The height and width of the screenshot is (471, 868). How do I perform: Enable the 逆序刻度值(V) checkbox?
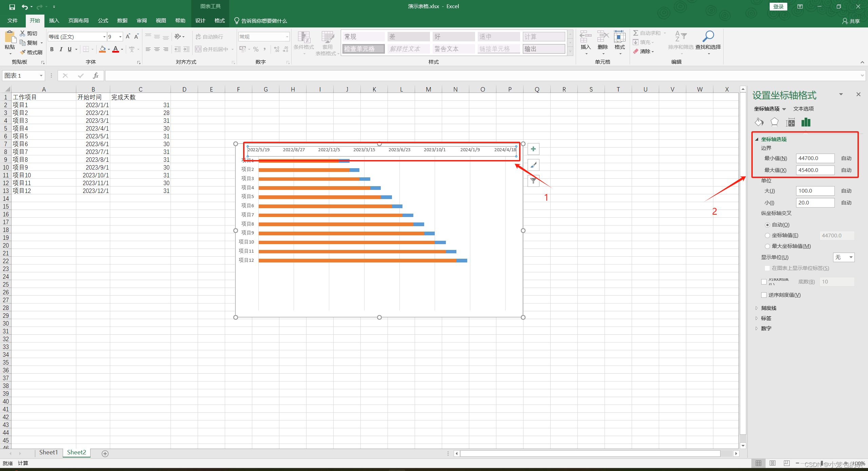tap(764, 295)
